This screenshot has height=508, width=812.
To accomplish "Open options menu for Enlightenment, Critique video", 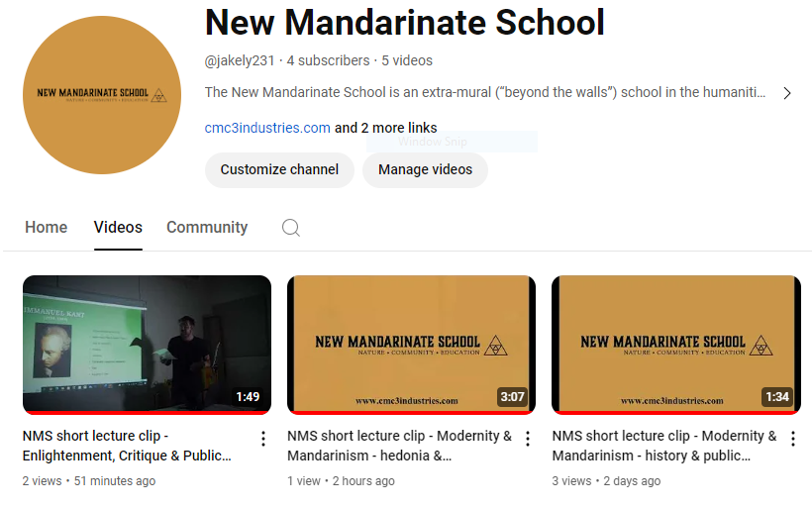I will [263, 439].
